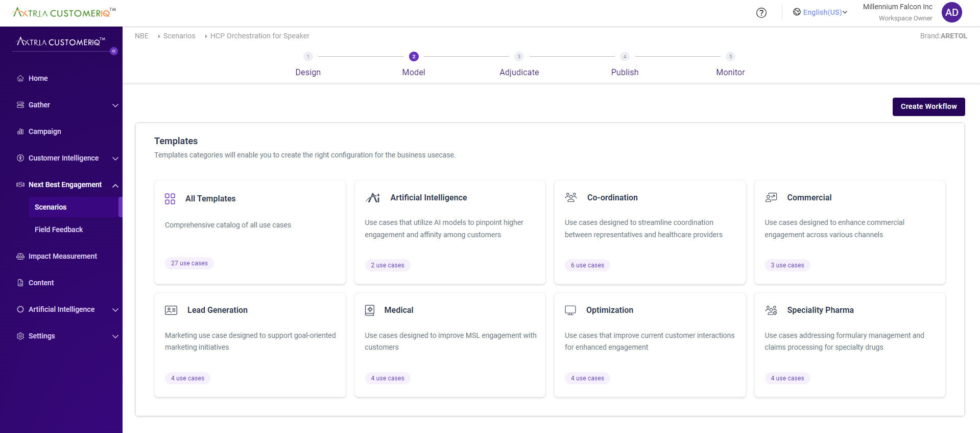
Task: Click the Commercial template icon
Action: pos(771,197)
